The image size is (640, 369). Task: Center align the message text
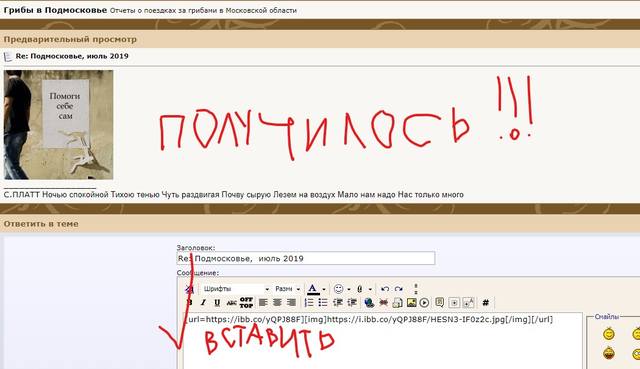[x=277, y=302]
